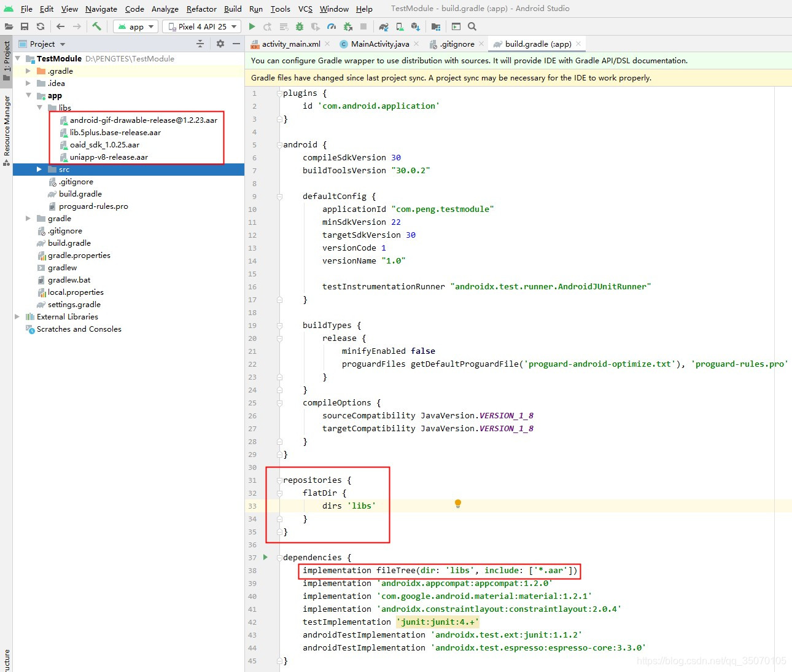Open the Build menu
Viewport: 792px width, 672px height.
[x=233, y=9]
